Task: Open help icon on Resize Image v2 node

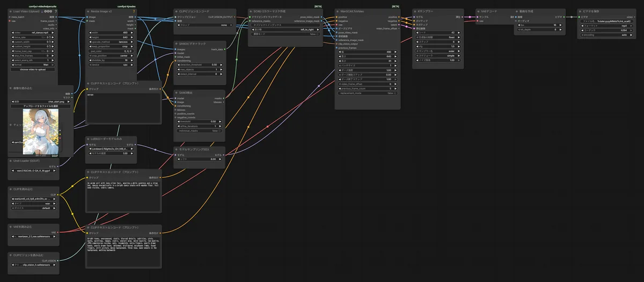Action: (134, 11)
